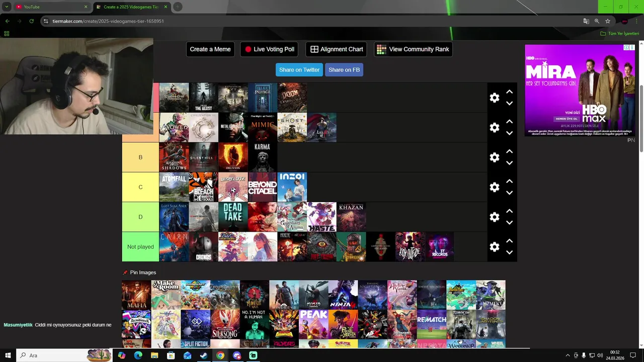The width and height of the screenshot is (644, 362).
Task: Open the ad info icon
Action: click(626, 47)
